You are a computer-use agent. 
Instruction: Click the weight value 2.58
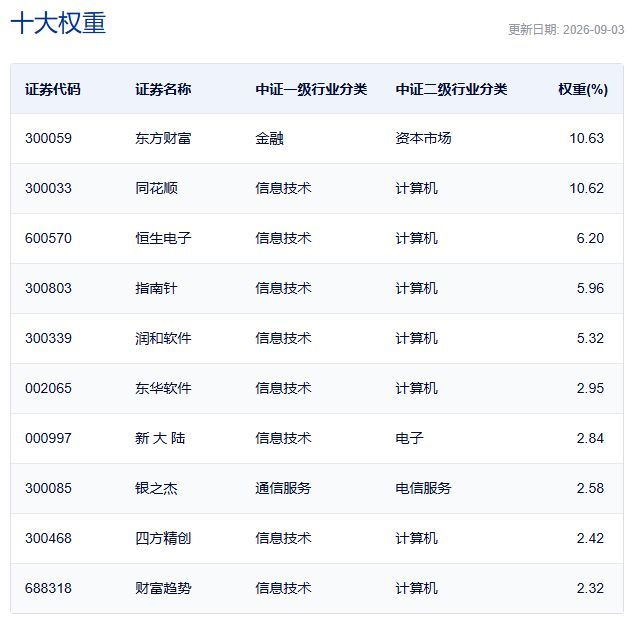coord(590,488)
